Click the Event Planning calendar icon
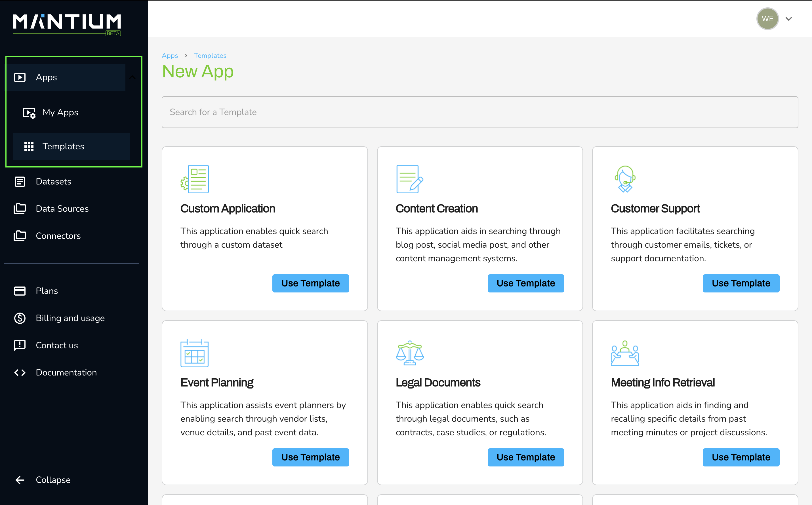 click(195, 353)
